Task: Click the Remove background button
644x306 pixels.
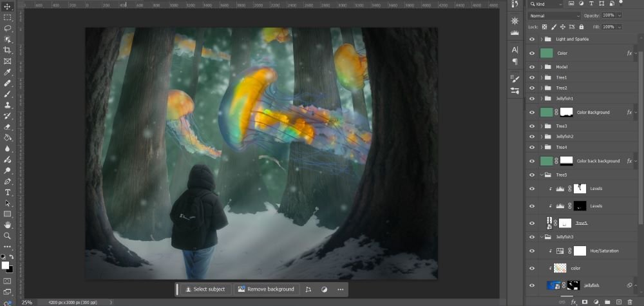Action: click(x=266, y=289)
